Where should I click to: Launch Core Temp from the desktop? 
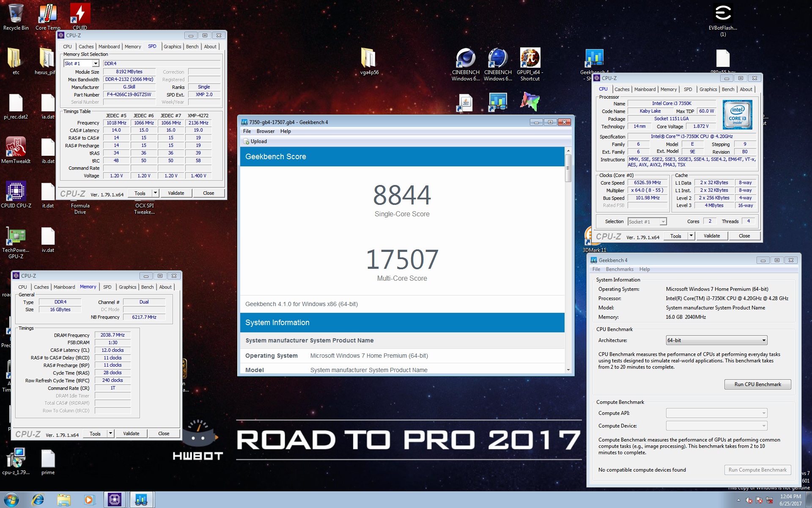(x=48, y=17)
